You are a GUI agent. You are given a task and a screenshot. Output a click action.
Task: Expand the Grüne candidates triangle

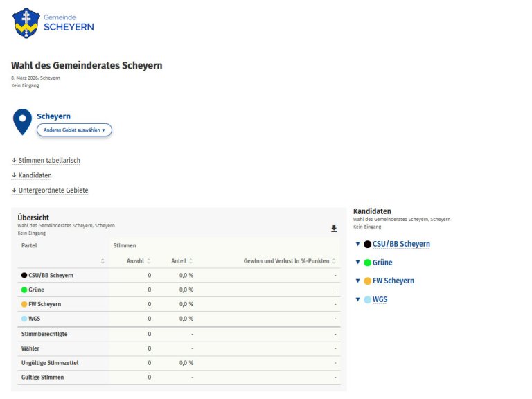357,263
